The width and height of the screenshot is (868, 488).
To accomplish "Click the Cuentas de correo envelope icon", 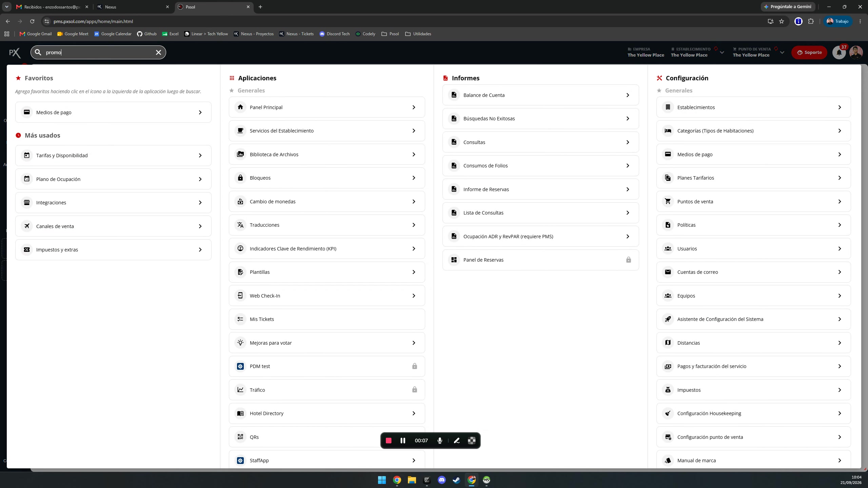I will pyautogui.click(x=668, y=272).
